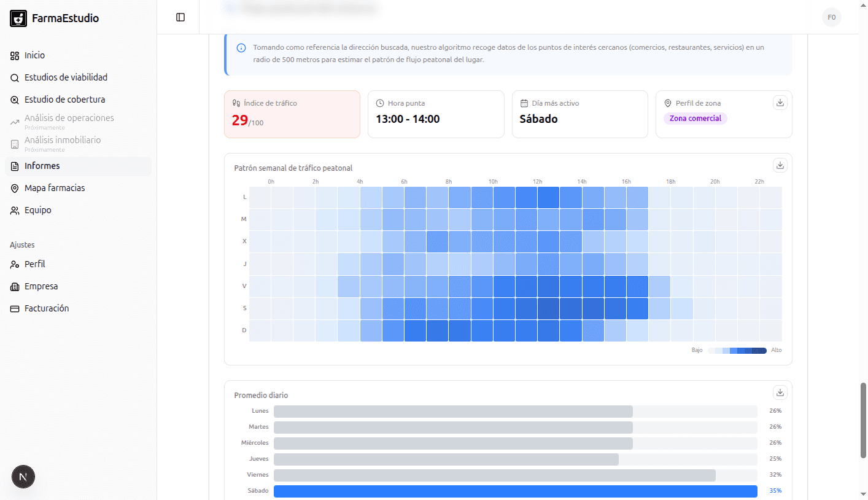Click the Sábado blue average bar
Image resolution: width=868 pixels, height=500 pixels.
pos(515,491)
